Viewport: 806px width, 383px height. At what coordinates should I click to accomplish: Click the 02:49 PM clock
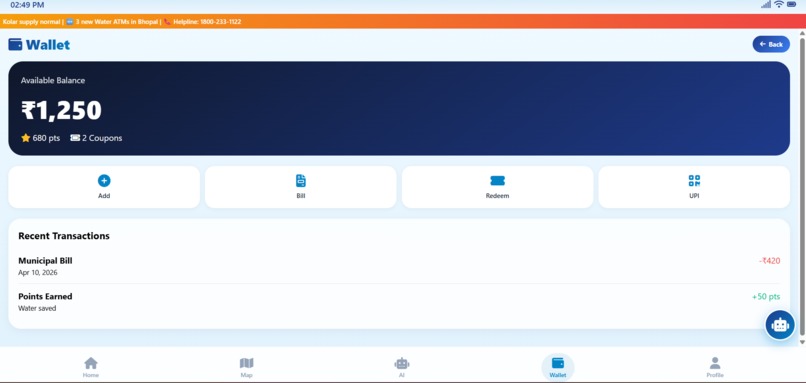pos(27,5)
